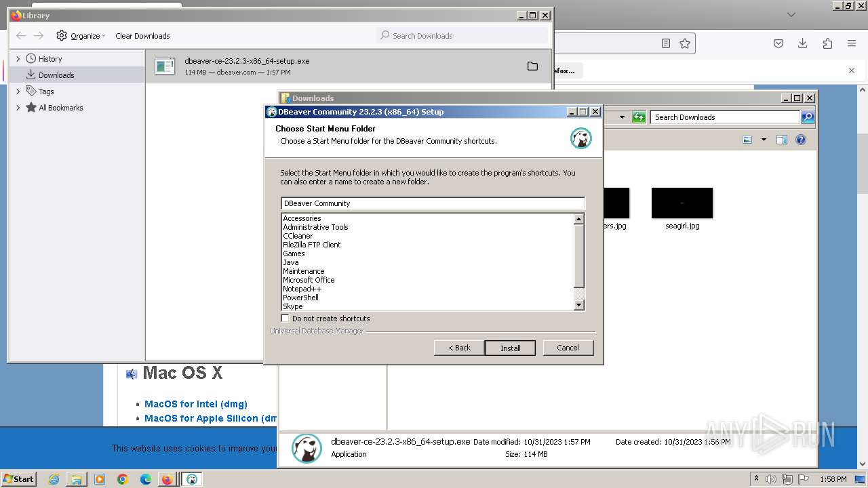Select Maintenance in folder list
Viewport: 868px width, 488px height.
click(303, 271)
